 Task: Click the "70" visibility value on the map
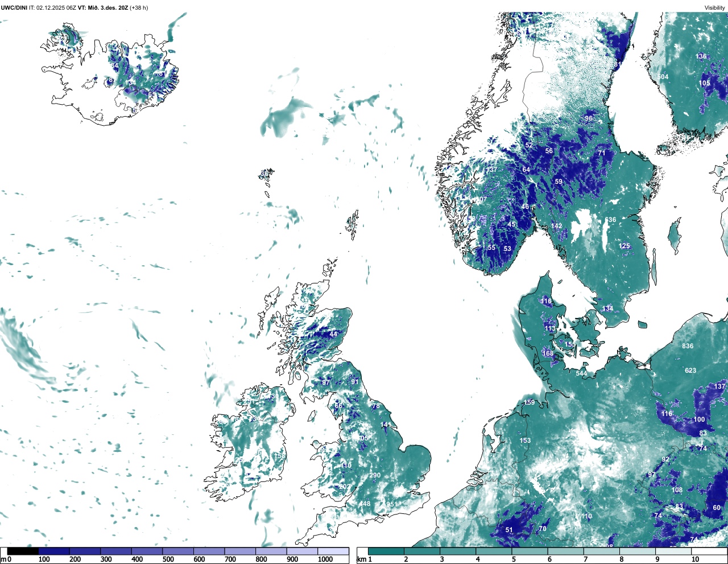tap(543, 529)
